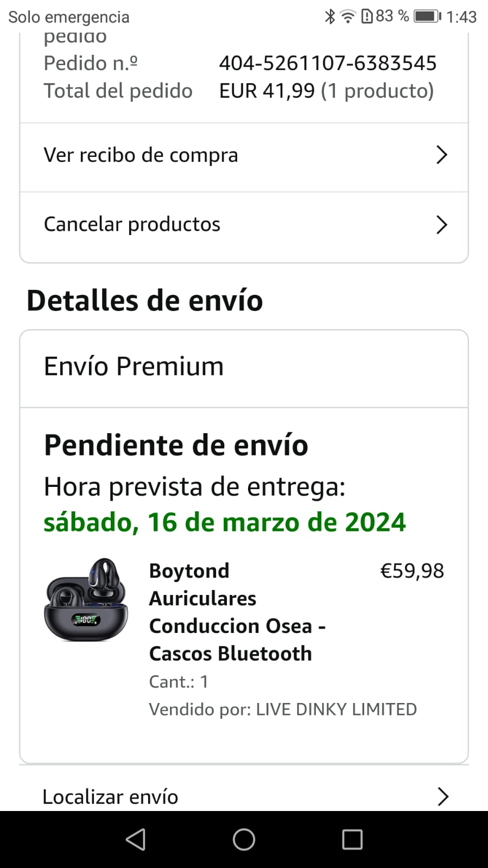The height and width of the screenshot is (868, 488).
Task: Tap the battery indicator icon
Action: [x=427, y=16]
